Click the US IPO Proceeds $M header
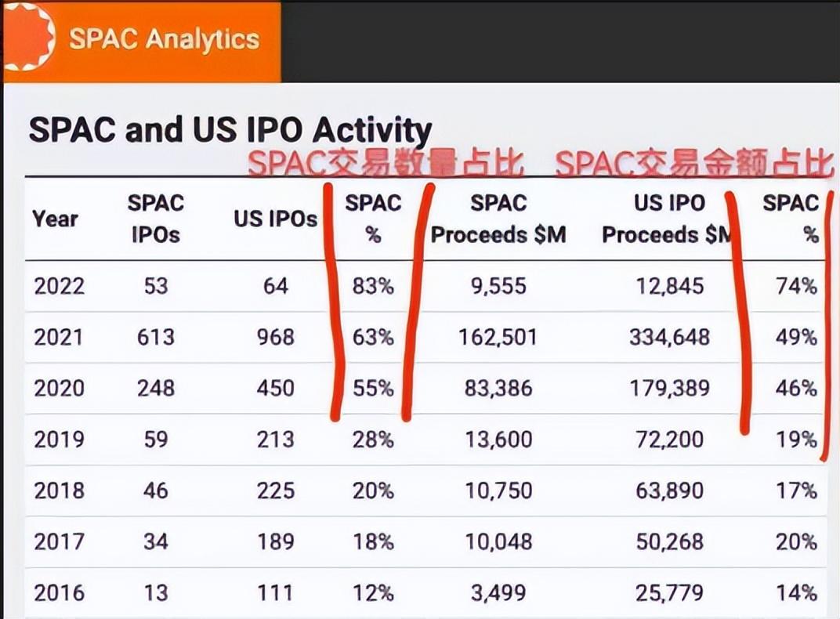 click(x=669, y=219)
